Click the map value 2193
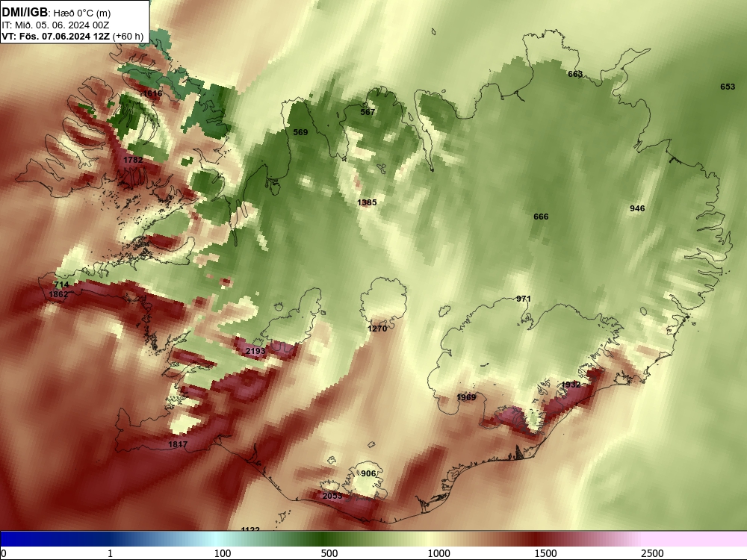Screen dimensions: 747x560 coord(255,351)
